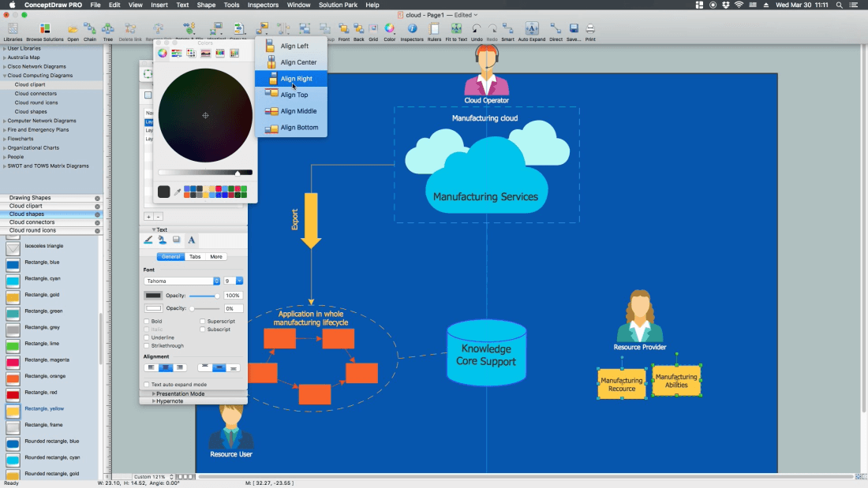Choose Align Top from the menu
868x488 pixels.
[294, 95]
